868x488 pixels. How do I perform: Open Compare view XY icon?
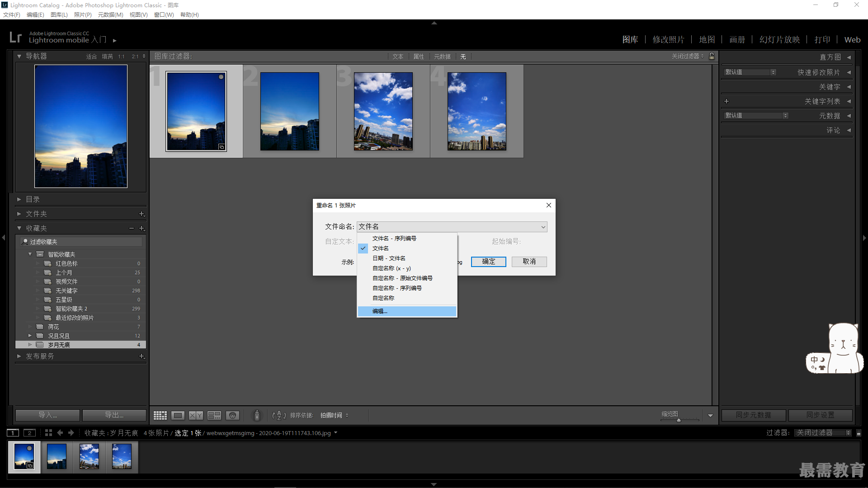pos(196,415)
